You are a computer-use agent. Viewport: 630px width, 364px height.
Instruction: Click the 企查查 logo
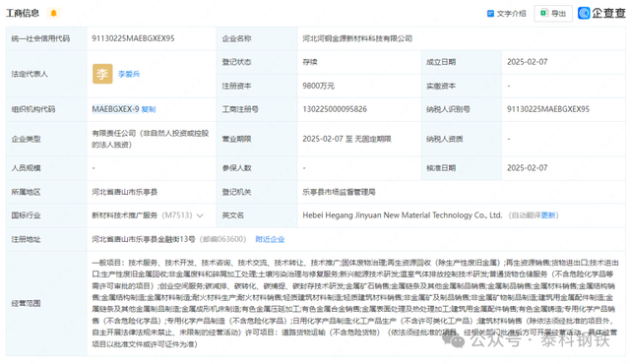[601, 13]
